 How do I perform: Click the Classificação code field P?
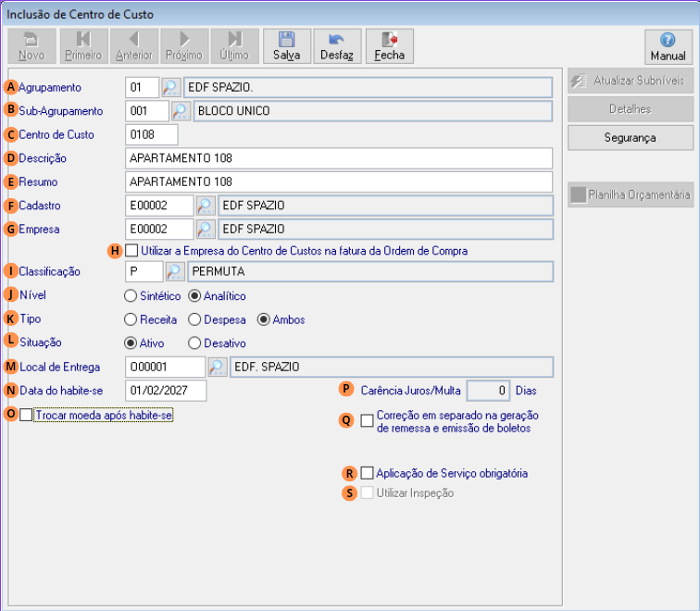(x=144, y=272)
